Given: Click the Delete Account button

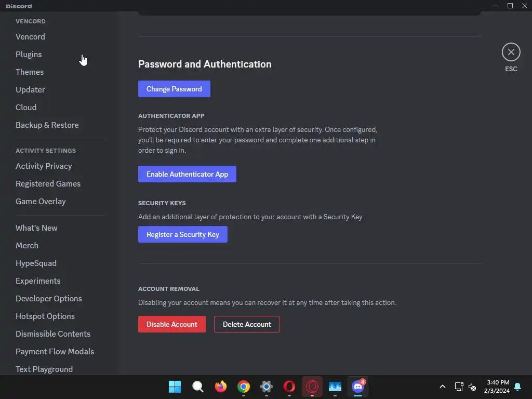Looking at the screenshot, I should click(247, 324).
